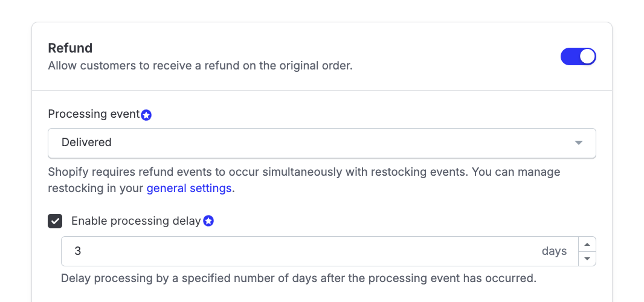Click the value 3 in the delay field
644x302 pixels.
[78, 251]
